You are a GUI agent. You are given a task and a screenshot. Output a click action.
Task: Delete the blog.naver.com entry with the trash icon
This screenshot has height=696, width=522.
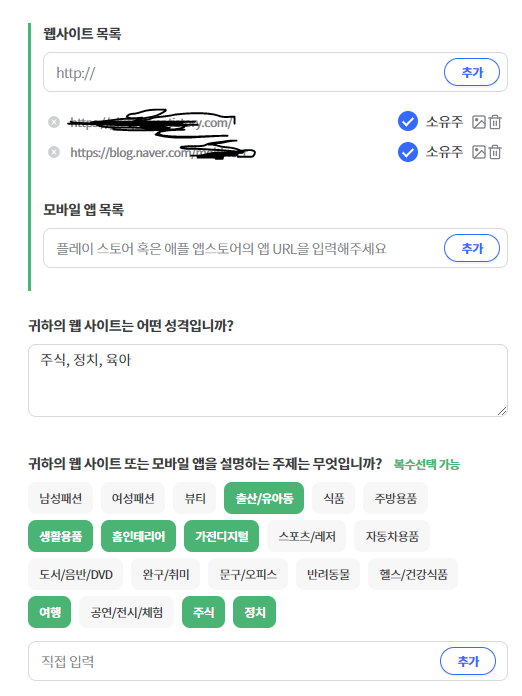coord(495,152)
